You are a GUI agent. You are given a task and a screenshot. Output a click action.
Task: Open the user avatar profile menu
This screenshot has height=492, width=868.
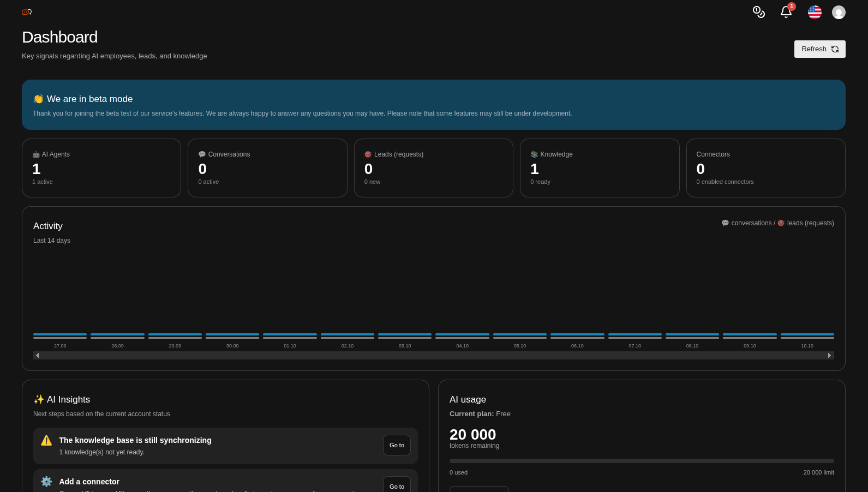click(x=839, y=12)
